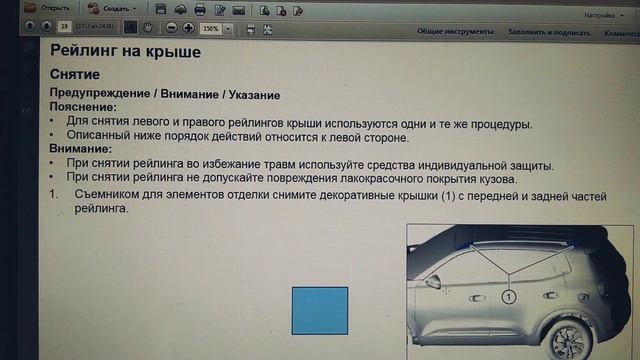Open the Настройка dropdown menu
This screenshot has width=640, height=360.
pyautogui.click(x=604, y=16)
